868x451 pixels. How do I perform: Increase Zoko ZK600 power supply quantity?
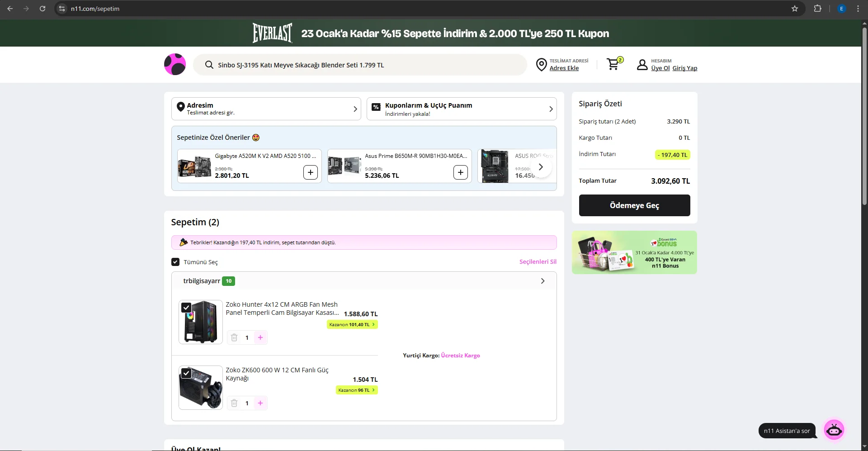coord(260,403)
